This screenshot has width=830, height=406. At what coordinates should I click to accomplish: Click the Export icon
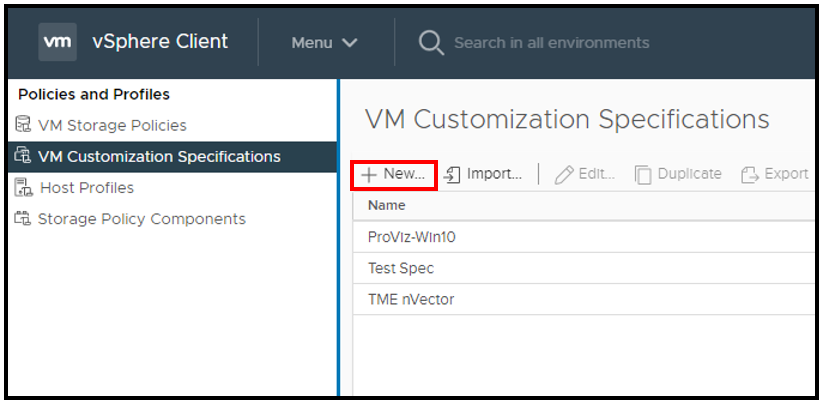pyautogui.click(x=750, y=175)
